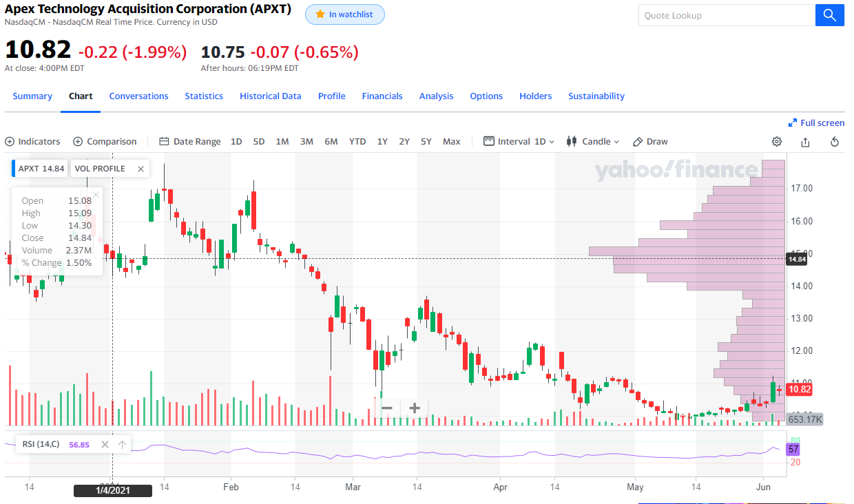This screenshot has width=854, height=504.
Task: Click the RSI (14,C) label
Action: click(41, 444)
